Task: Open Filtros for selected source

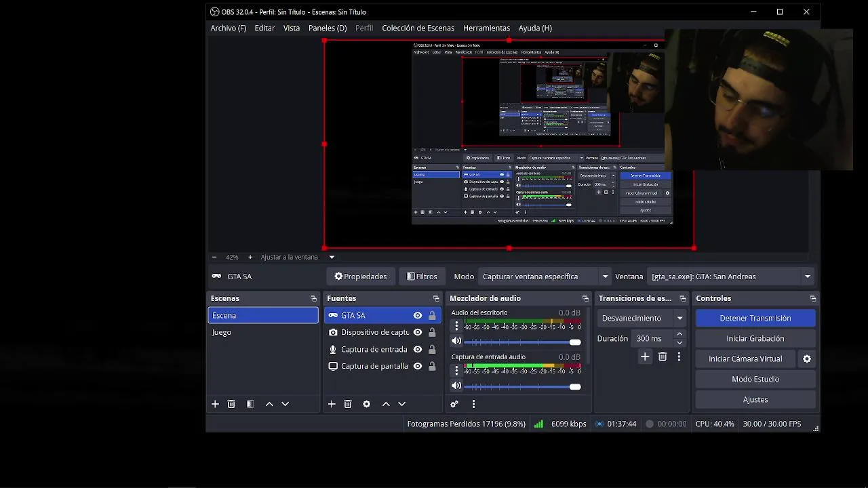Action: (x=422, y=277)
